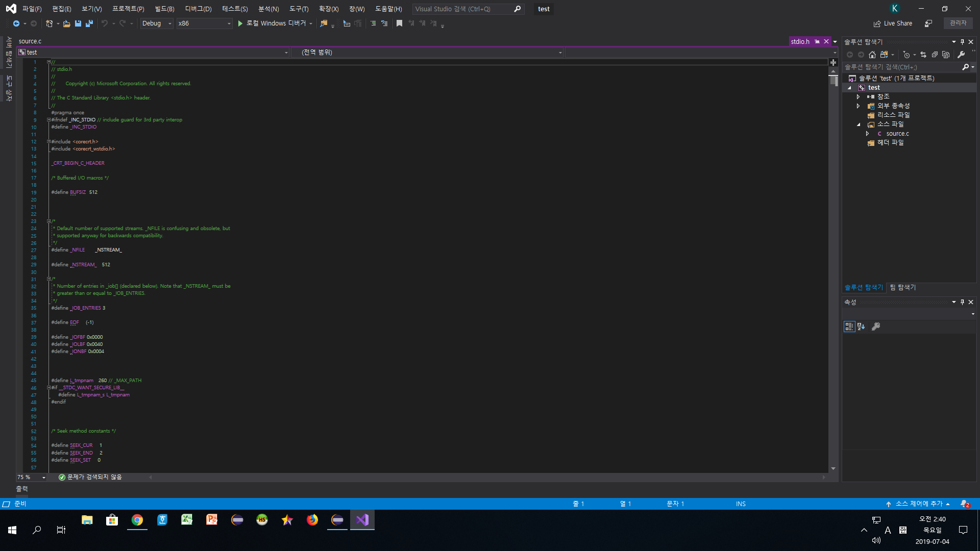Switch to the 팀 탐색기 tab
The height and width of the screenshot is (551, 980).
(x=902, y=287)
